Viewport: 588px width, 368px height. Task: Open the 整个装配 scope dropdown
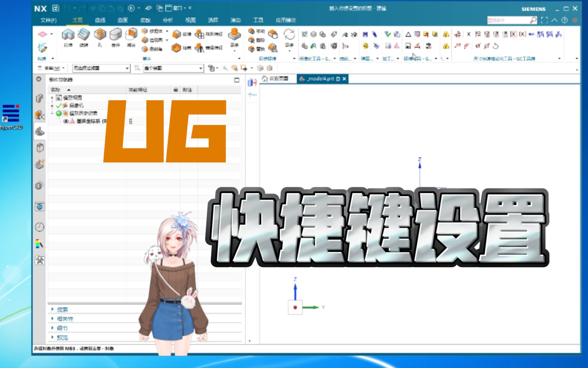(173, 68)
